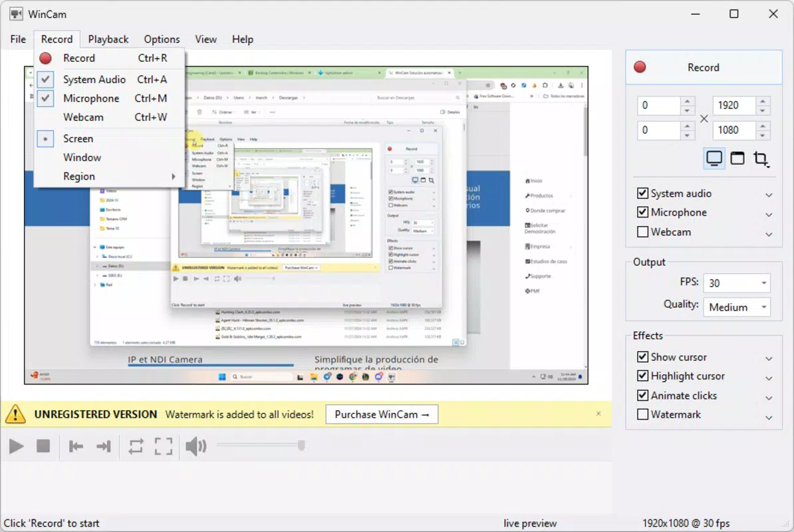
Task: Expand Highlight cursor options chevron
Action: 769,378
